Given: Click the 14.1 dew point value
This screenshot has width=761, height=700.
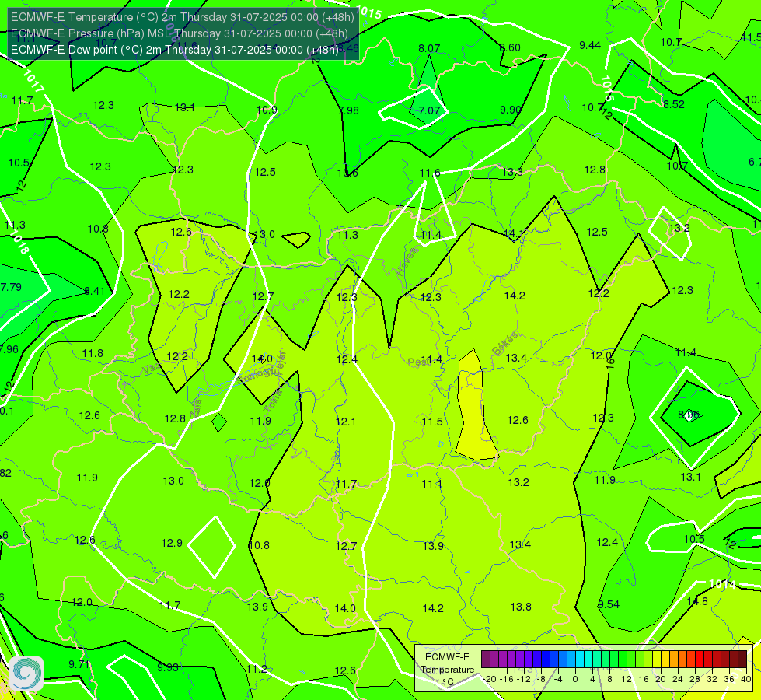Looking at the screenshot, I should click(514, 233).
